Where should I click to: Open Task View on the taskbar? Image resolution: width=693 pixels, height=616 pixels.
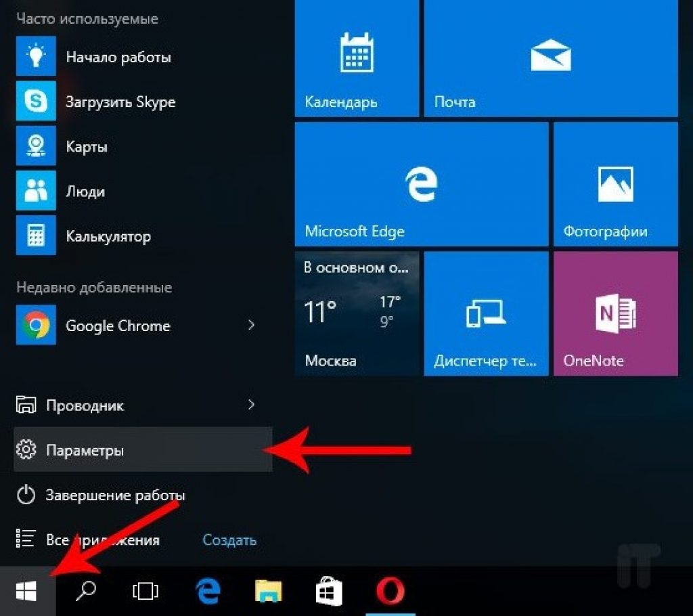[146, 591]
